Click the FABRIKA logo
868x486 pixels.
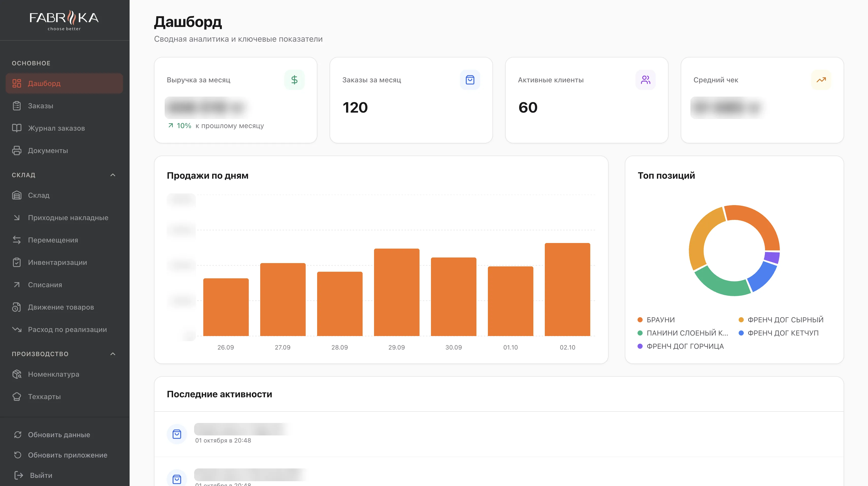click(x=64, y=20)
